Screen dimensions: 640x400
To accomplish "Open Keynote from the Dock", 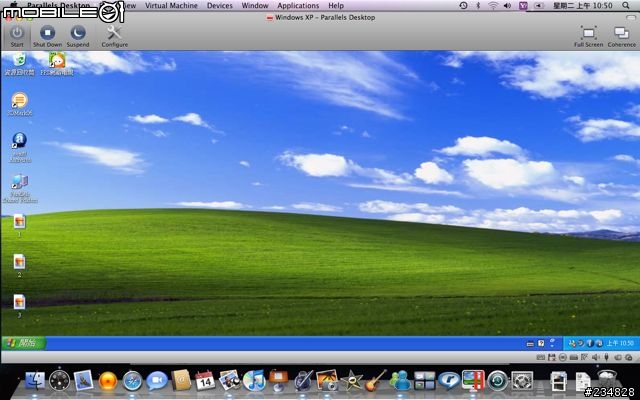I will [x=279, y=380].
